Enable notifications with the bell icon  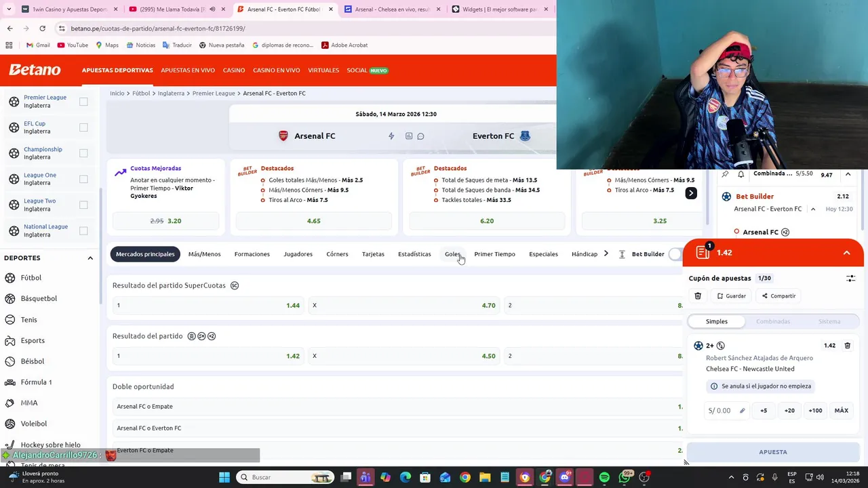point(741,174)
